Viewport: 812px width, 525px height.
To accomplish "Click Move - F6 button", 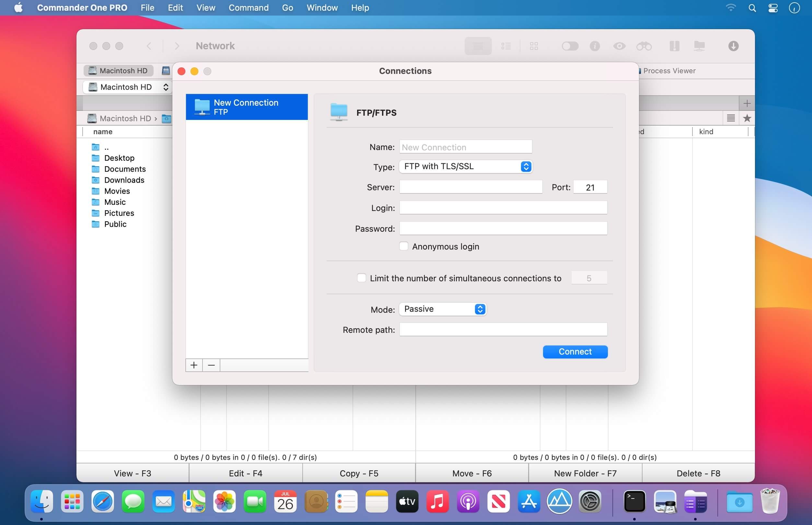I will (x=472, y=473).
